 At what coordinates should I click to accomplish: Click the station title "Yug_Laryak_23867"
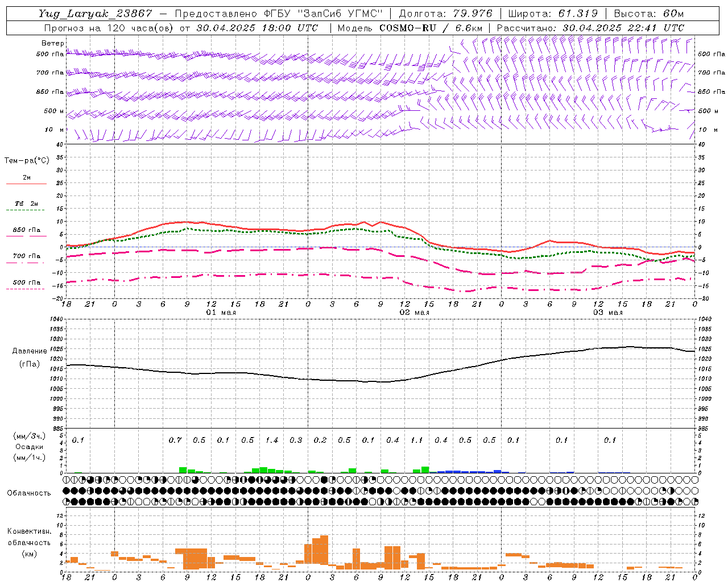click(95, 14)
